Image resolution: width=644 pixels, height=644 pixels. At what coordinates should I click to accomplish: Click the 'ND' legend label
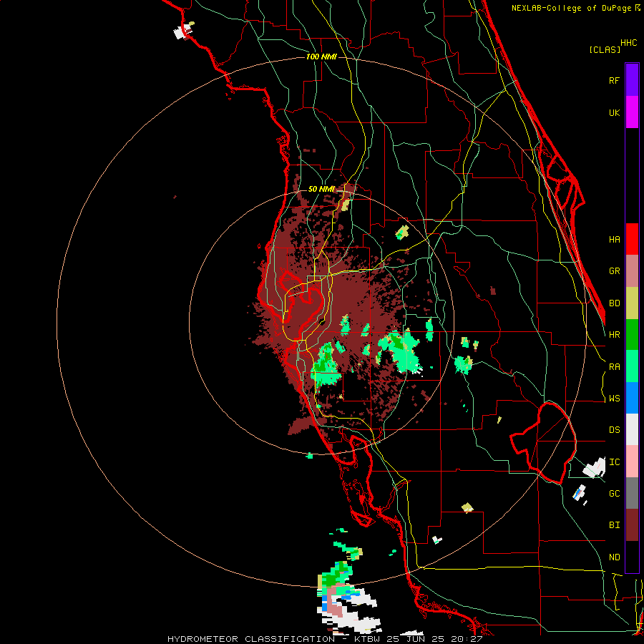point(614,557)
